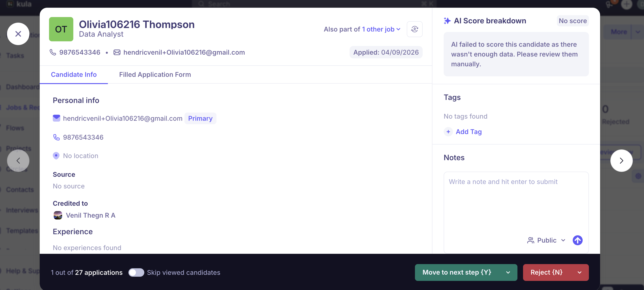644x290 pixels.
Task: Open Move to next step dropdown arrow
Action: (x=508, y=272)
